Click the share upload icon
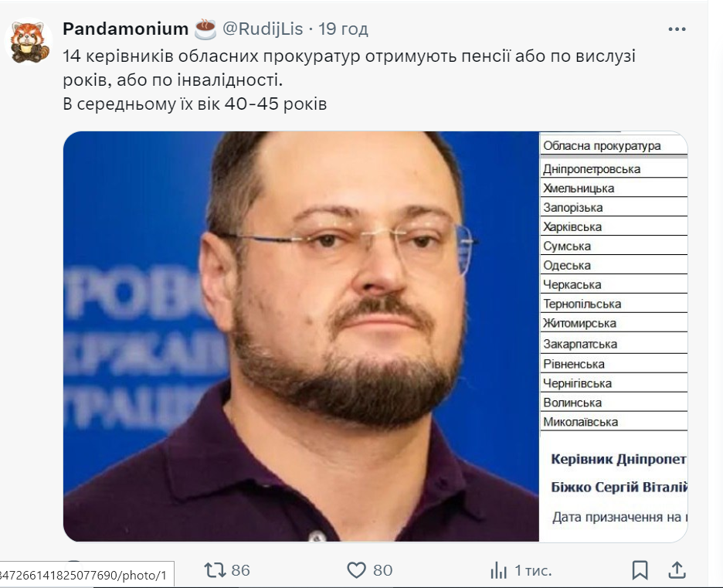 (x=677, y=570)
